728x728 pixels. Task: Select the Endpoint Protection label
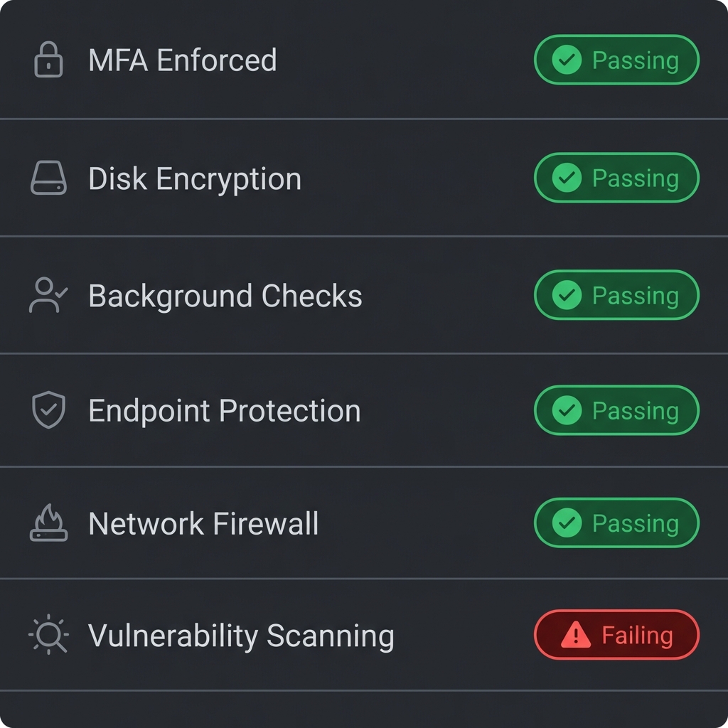(x=224, y=411)
